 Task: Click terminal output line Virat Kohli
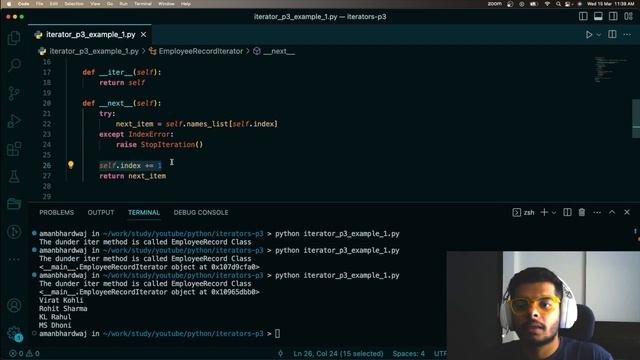[x=61, y=300]
